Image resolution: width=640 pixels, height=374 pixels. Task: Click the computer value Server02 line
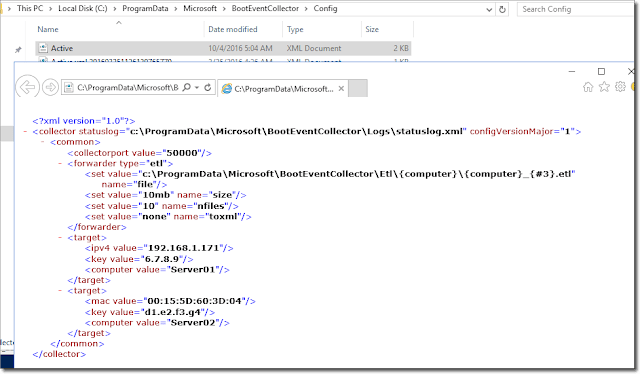pyautogui.click(x=157, y=323)
